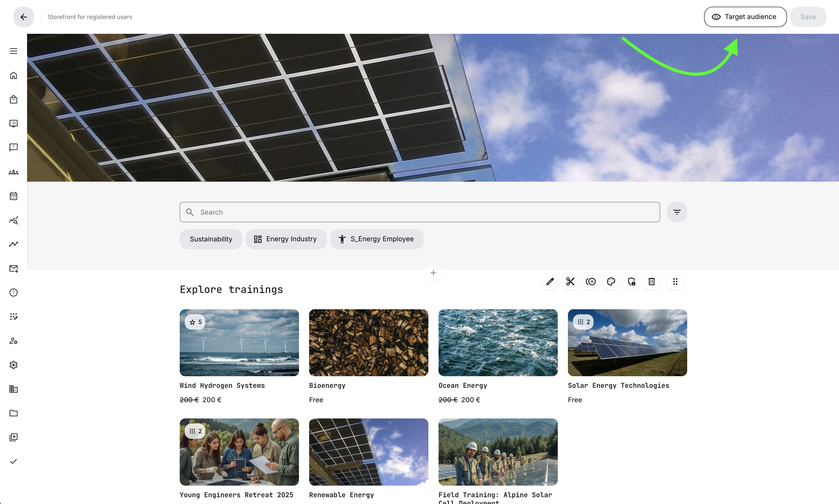Click the scissors cut icon
The image size is (839, 504).
click(x=570, y=282)
